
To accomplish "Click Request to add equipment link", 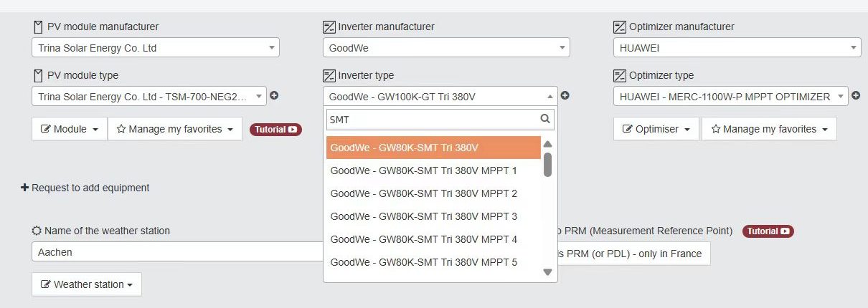I will (85, 188).
